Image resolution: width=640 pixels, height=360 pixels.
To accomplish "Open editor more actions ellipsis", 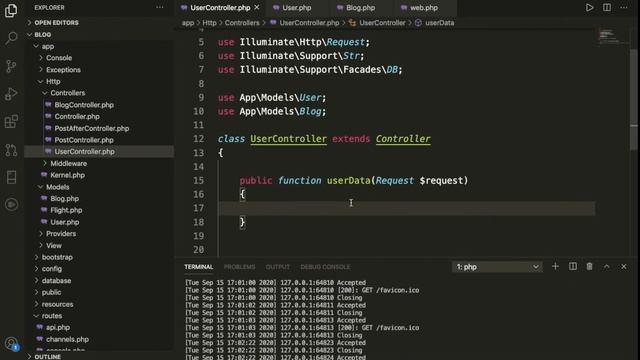I will pos(624,7).
